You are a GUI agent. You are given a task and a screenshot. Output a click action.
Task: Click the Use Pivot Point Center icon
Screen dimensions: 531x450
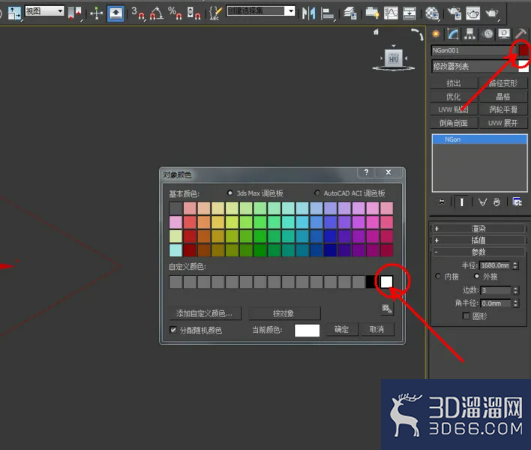74,13
